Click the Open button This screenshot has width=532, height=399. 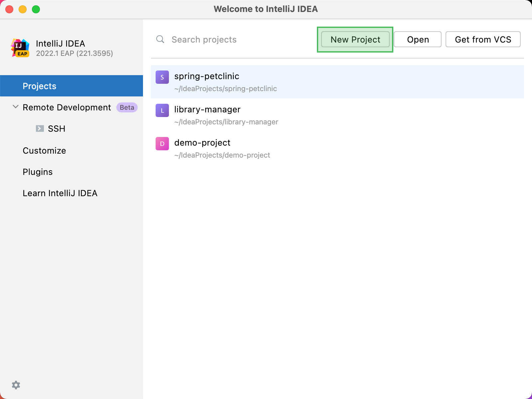tap(418, 39)
